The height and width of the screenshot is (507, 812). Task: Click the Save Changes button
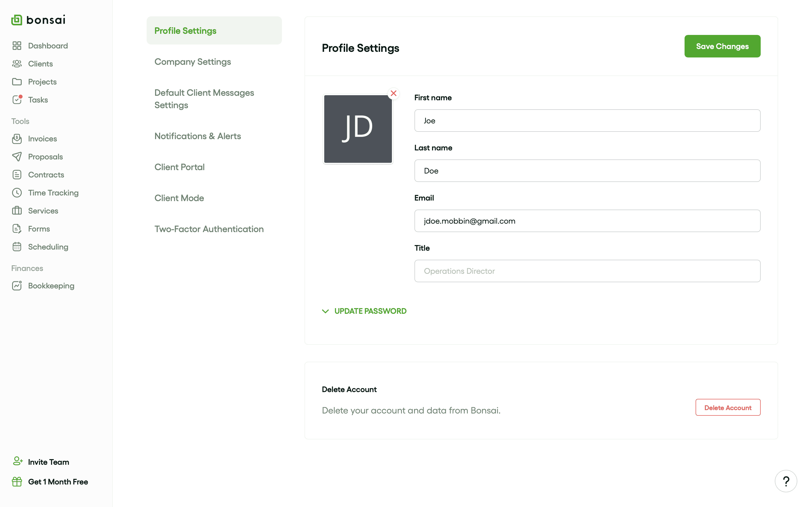[722, 46]
